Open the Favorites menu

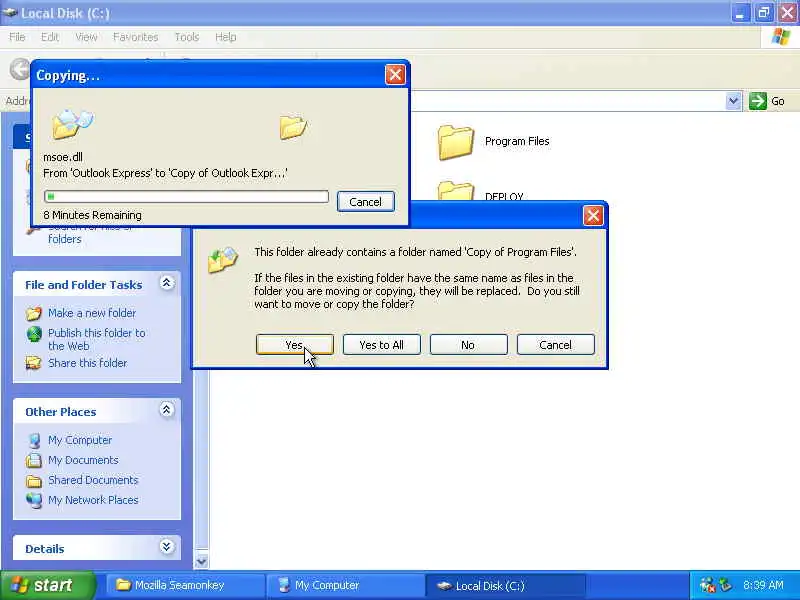(x=136, y=37)
